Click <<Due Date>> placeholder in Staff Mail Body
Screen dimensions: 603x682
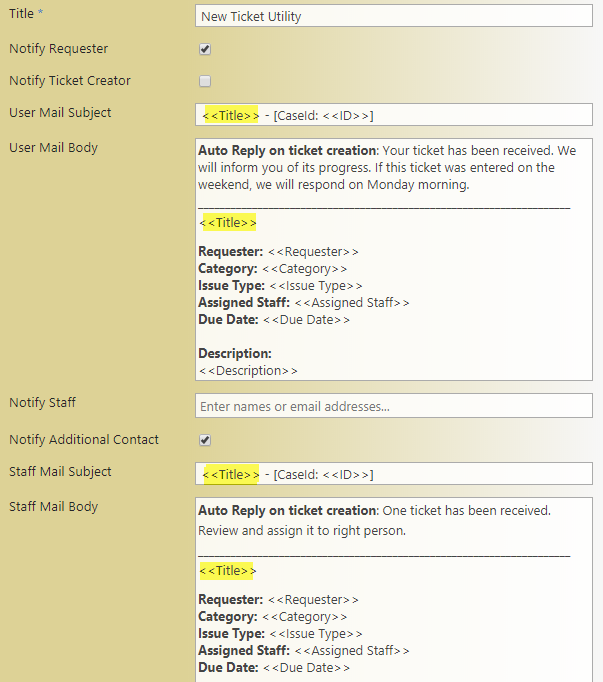coord(306,668)
